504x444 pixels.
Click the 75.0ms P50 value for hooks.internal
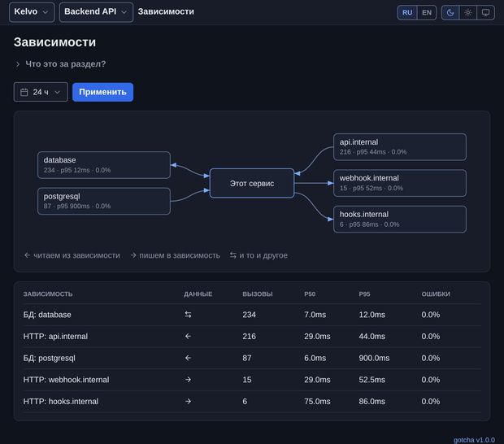317,401
